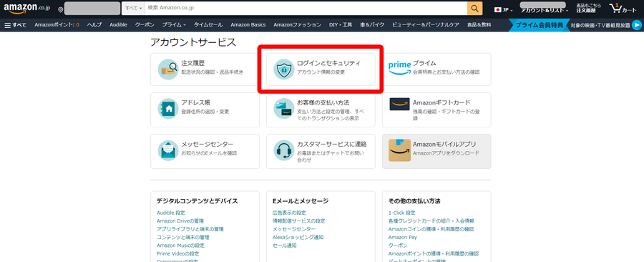The height and width of the screenshot is (262, 644).
Task: Click the prime logo icon
Action: tap(399, 68)
